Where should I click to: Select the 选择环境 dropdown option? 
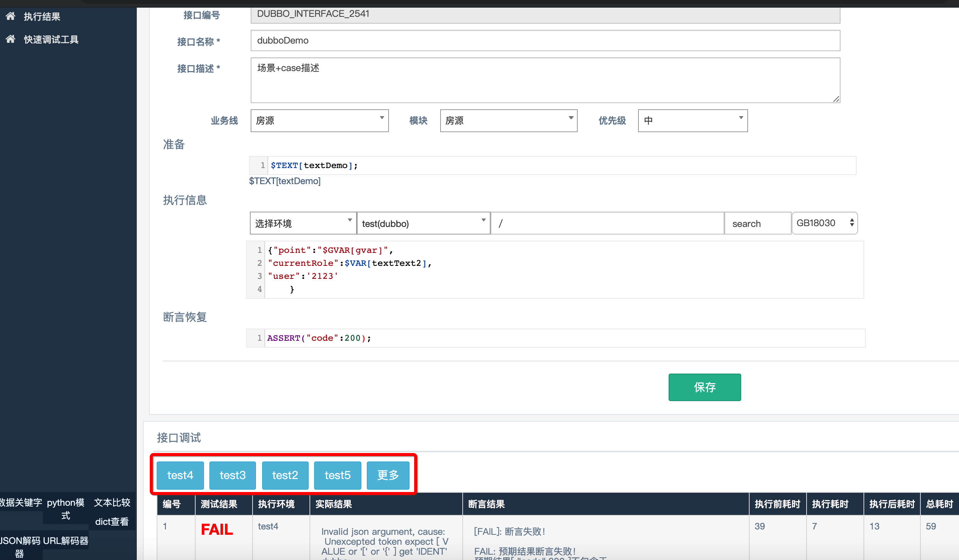click(x=301, y=223)
